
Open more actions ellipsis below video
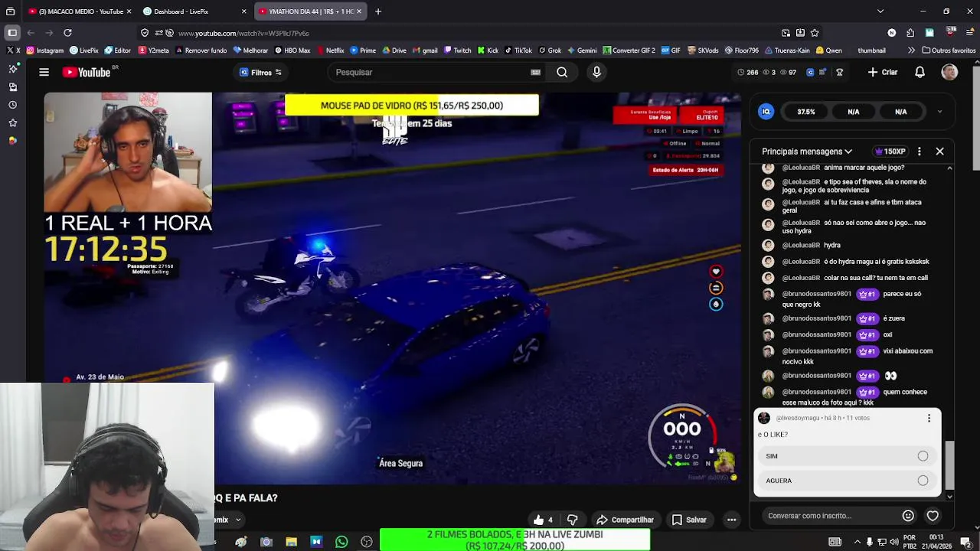tap(731, 520)
